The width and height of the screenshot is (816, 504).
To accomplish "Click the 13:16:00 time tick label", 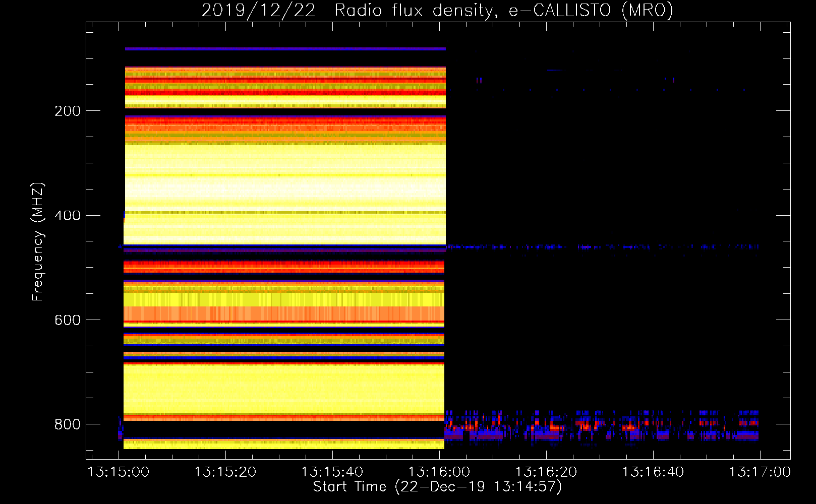I will 439,472.
